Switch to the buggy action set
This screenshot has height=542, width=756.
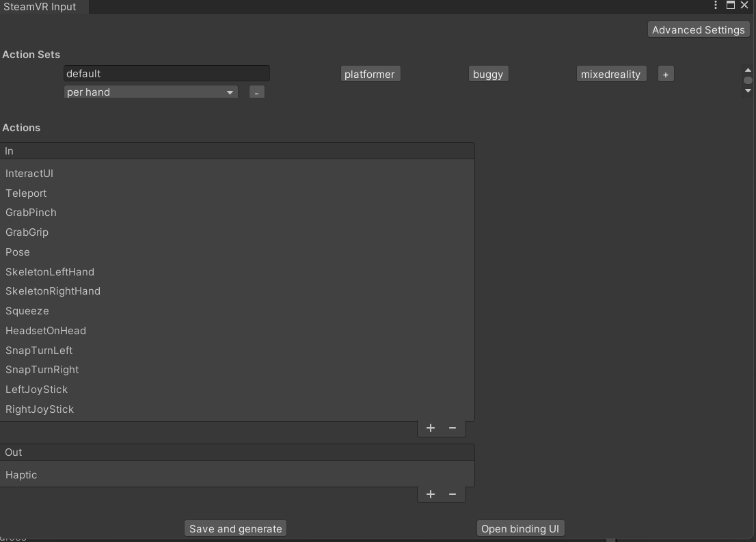(x=488, y=73)
